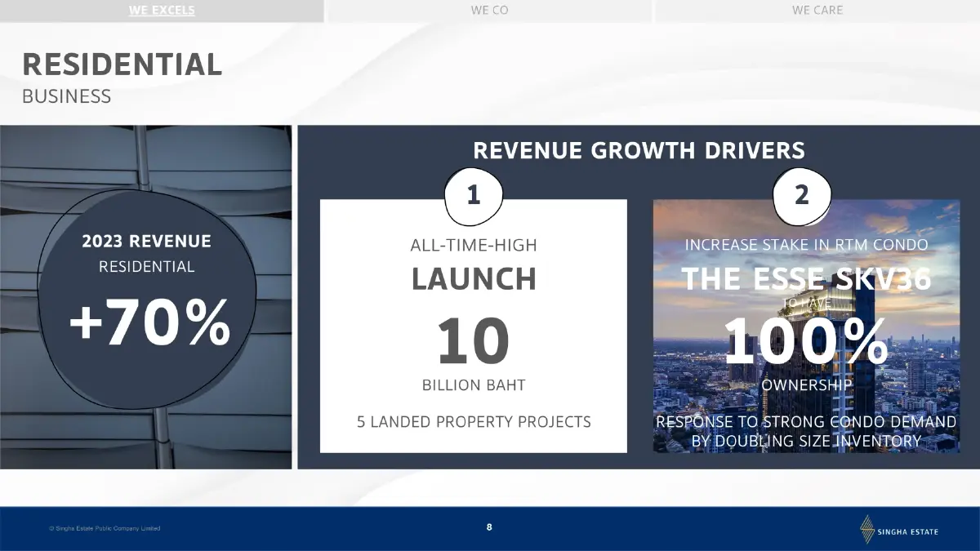Click the SINGHA ESTATE wordmark text

(x=909, y=532)
